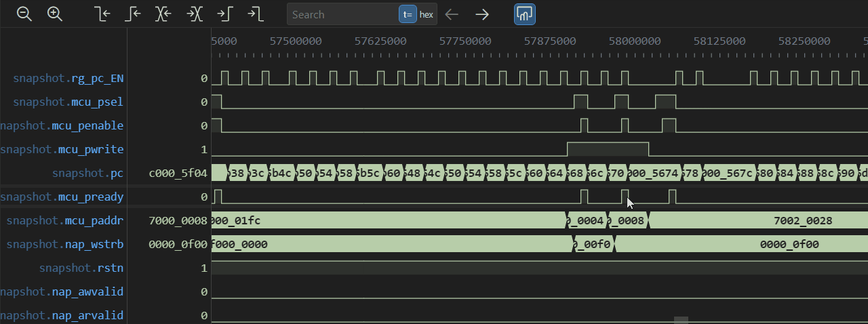Toggle the waveform touch mode button
868x324 pixels.
pyautogui.click(x=525, y=14)
